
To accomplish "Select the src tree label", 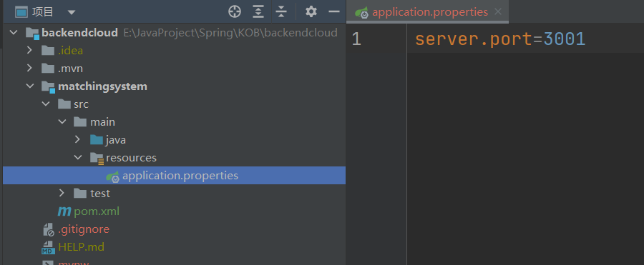I will pyautogui.click(x=81, y=104).
